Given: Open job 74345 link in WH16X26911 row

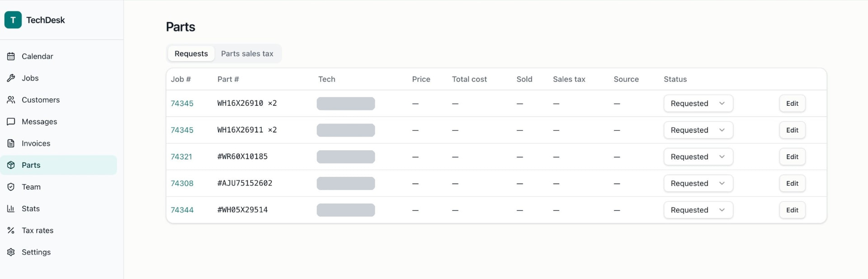Looking at the screenshot, I should [182, 130].
